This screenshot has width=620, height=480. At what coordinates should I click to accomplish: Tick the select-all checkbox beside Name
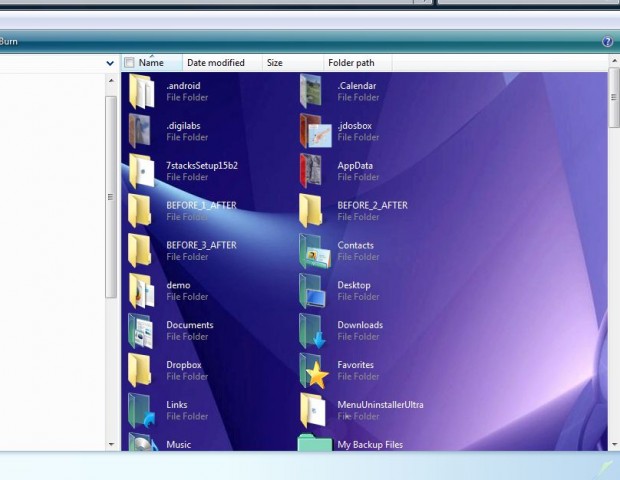click(x=130, y=63)
